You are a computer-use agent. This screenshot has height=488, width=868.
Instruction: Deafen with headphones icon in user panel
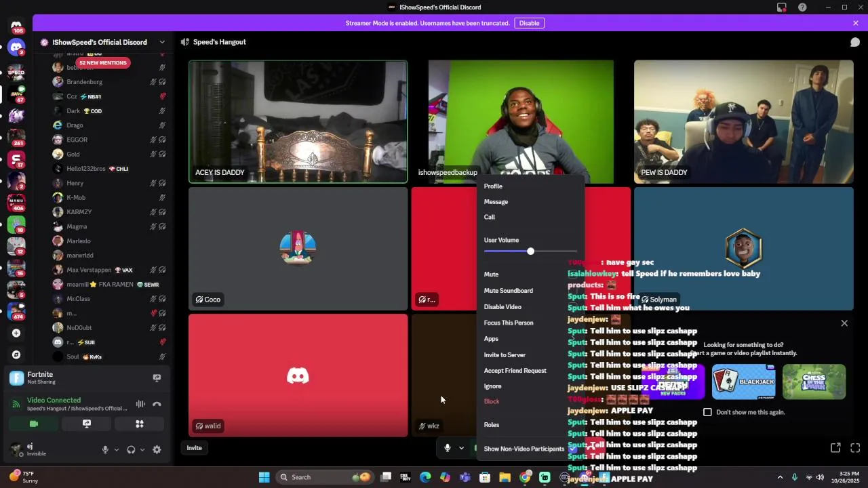[131, 449]
